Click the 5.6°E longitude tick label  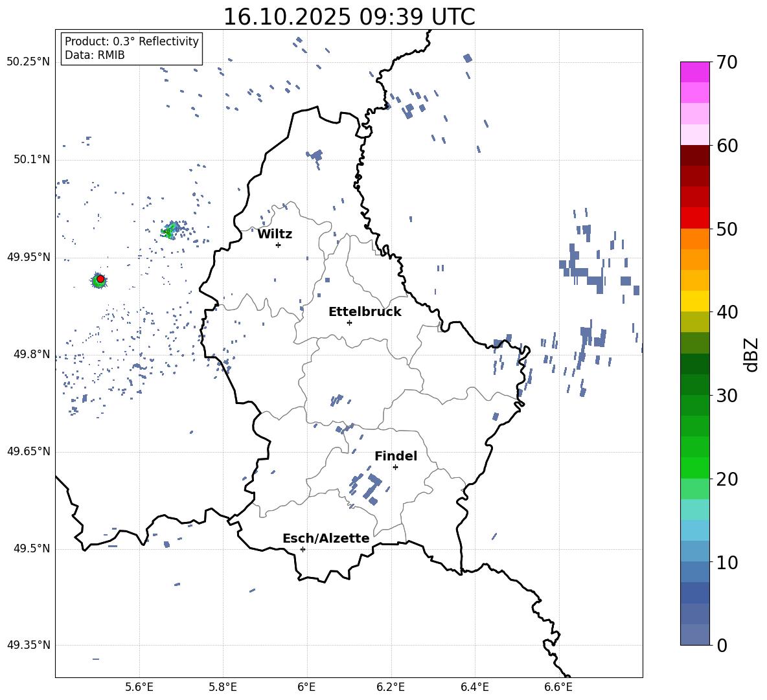point(139,687)
